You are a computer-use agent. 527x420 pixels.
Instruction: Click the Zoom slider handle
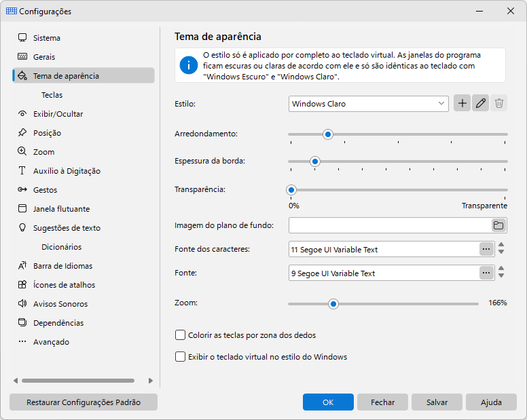[333, 304]
